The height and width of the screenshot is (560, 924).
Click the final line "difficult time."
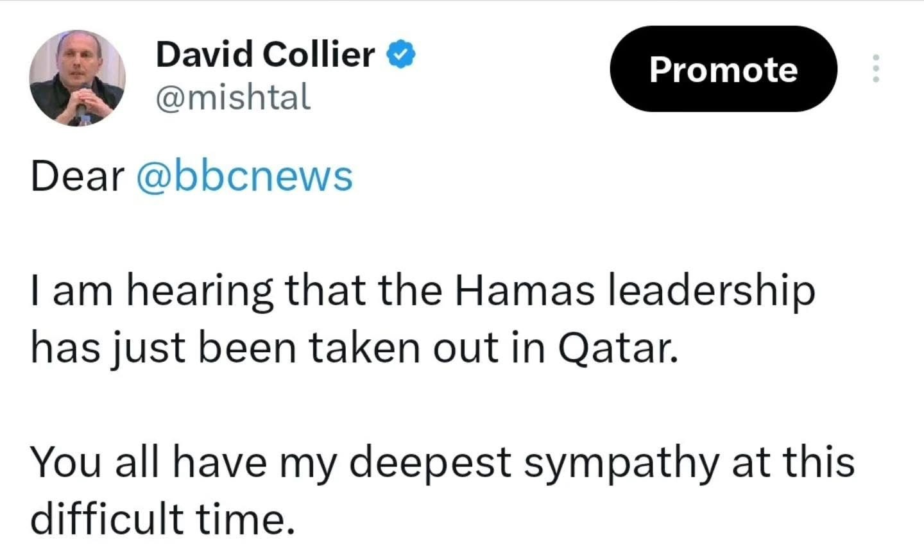[x=163, y=518]
